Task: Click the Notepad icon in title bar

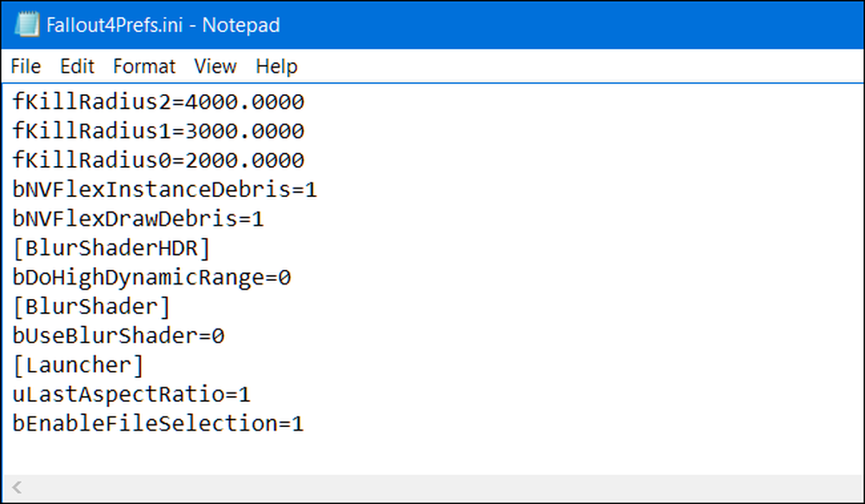Action: [x=27, y=25]
